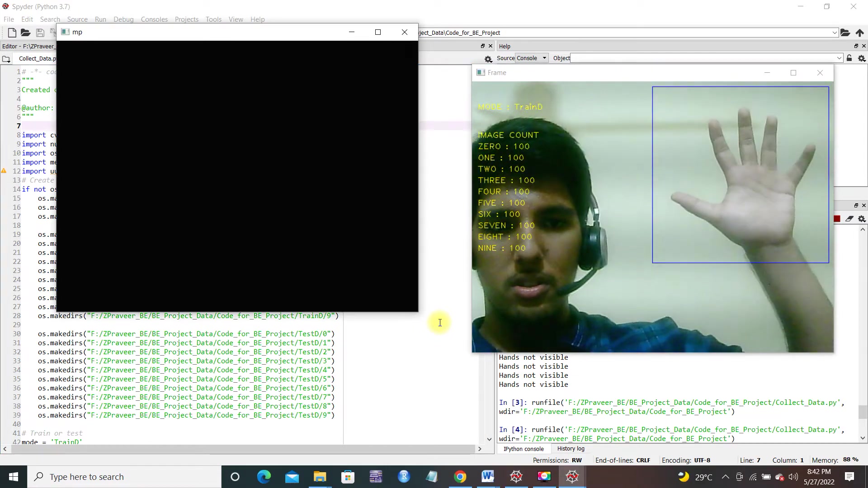Viewport: 868px width, 488px height.
Task: Click the IPython console vertical scrollbar thumb
Action: 863,412
